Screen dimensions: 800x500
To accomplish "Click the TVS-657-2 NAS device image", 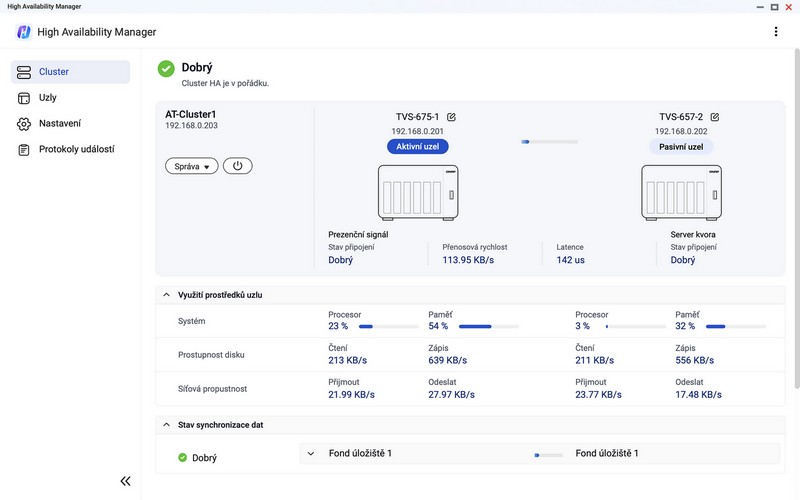I will pyautogui.click(x=681, y=192).
